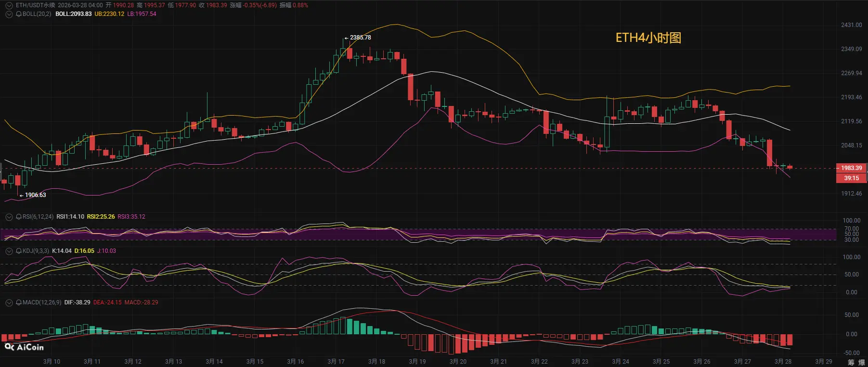Click the 3月 29 date axis label
This screenshot has height=367, width=868.
(824, 362)
